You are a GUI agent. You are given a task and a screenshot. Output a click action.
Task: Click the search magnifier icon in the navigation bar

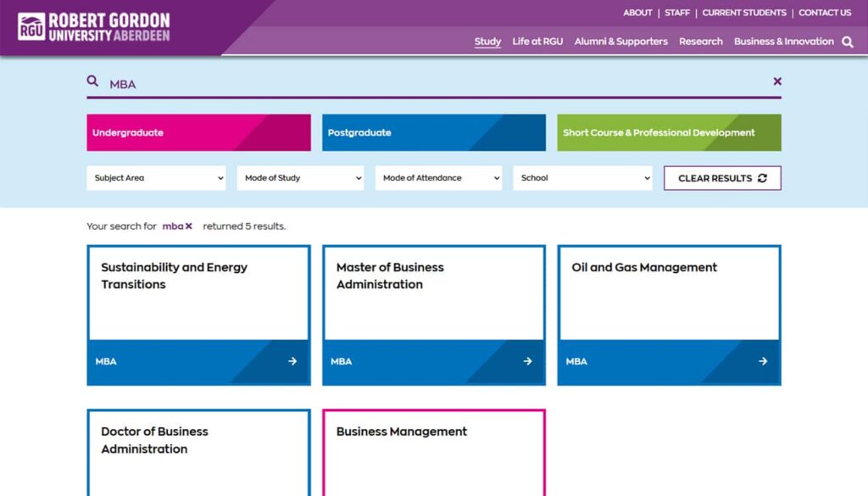tap(847, 41)
